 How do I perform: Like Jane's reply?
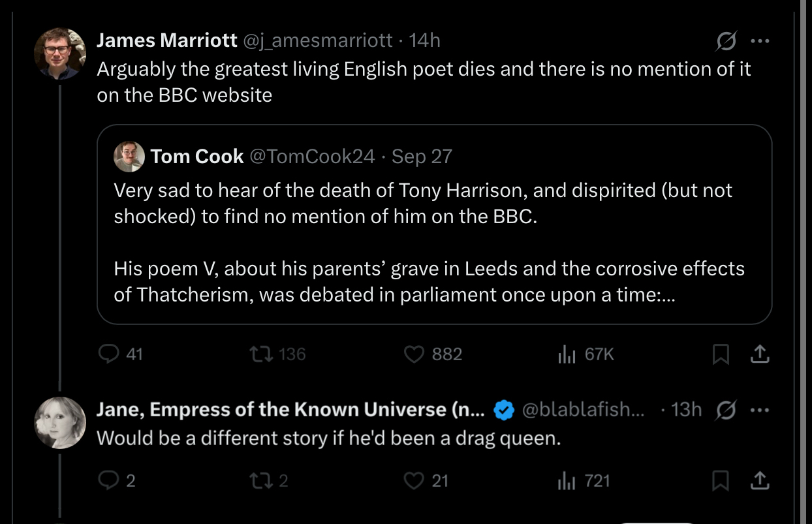tap(414, 481)
